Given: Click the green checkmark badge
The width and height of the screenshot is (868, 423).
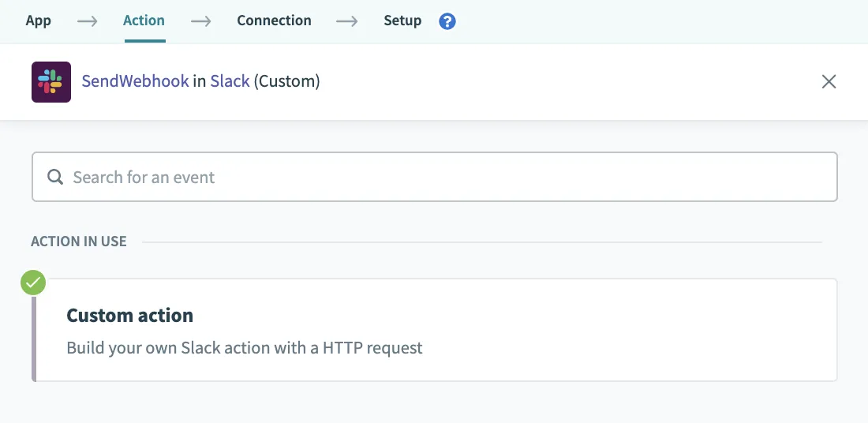Looking at the screenshot, I should pos(33,283).
